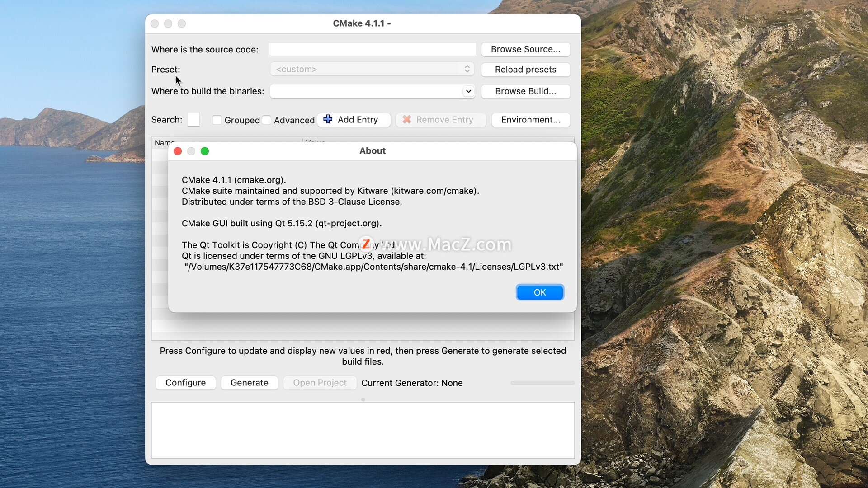The width and height of the screenshot is (868, 488).
Task: Click OK in the About dialog
Action: point(540,292)
